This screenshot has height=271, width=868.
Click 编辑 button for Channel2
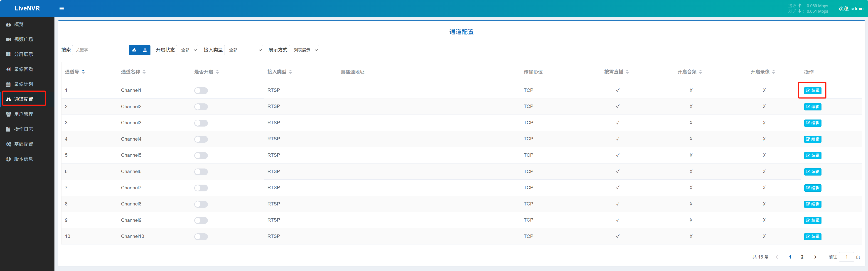click(x=813, y=107)
